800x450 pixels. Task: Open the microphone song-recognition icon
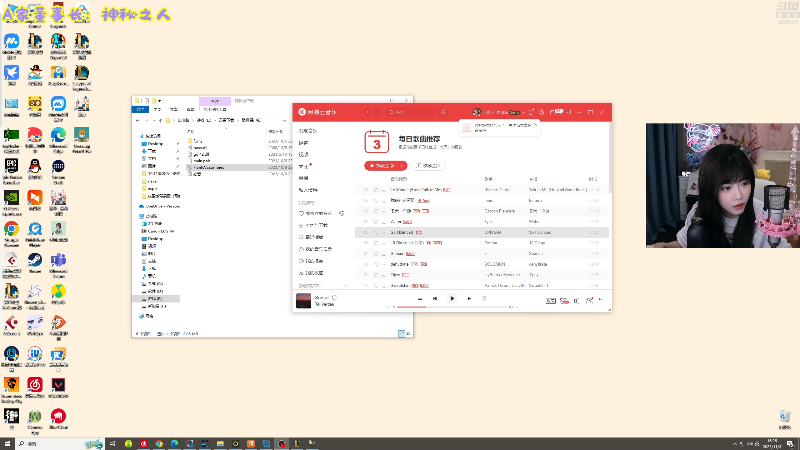point(443,112)
